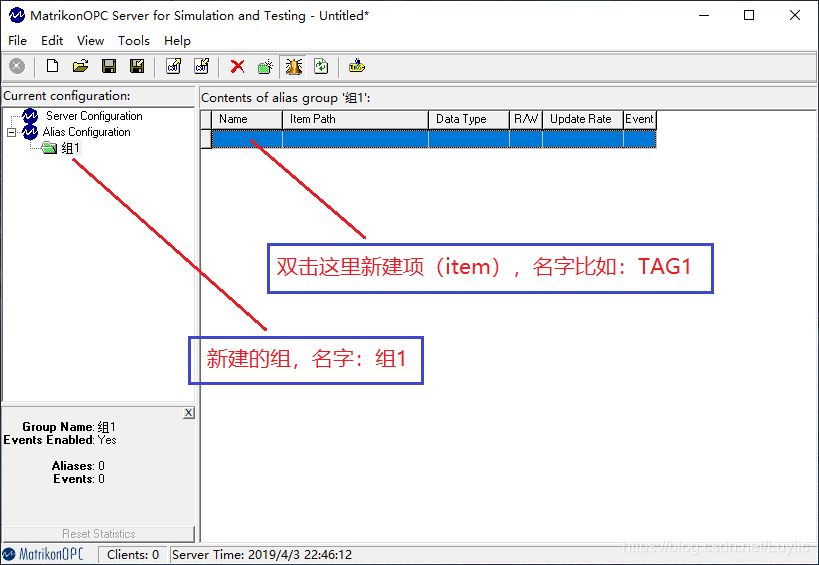Click the row selector of the blank row
The image size is (819, 565).
pyautogui.click(x=206, y=139)
